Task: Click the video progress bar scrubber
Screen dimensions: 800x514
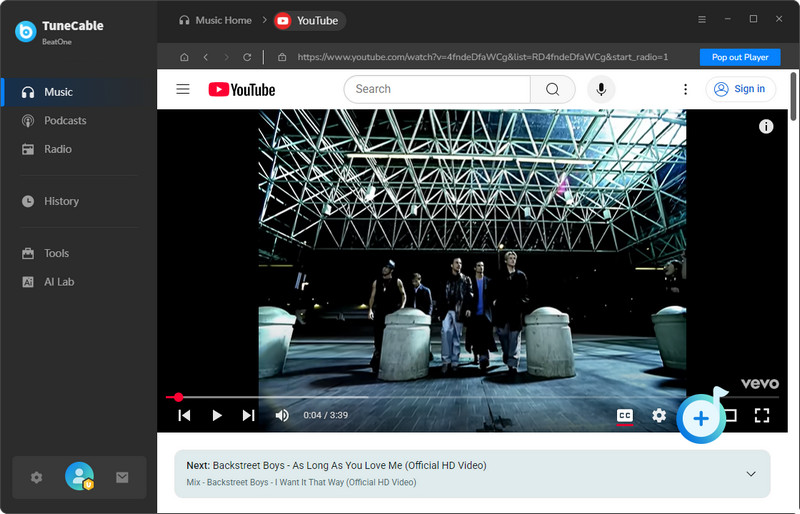Action: tap(178, 397)
